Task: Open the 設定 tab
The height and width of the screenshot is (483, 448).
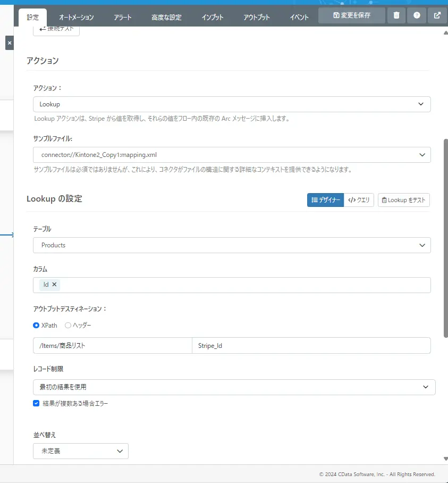Action: pos(32,17)
